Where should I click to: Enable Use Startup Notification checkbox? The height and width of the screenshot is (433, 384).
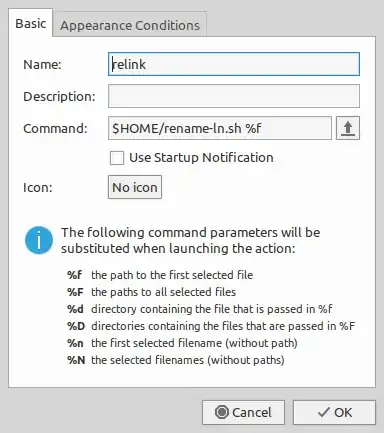tap(117, 158)
